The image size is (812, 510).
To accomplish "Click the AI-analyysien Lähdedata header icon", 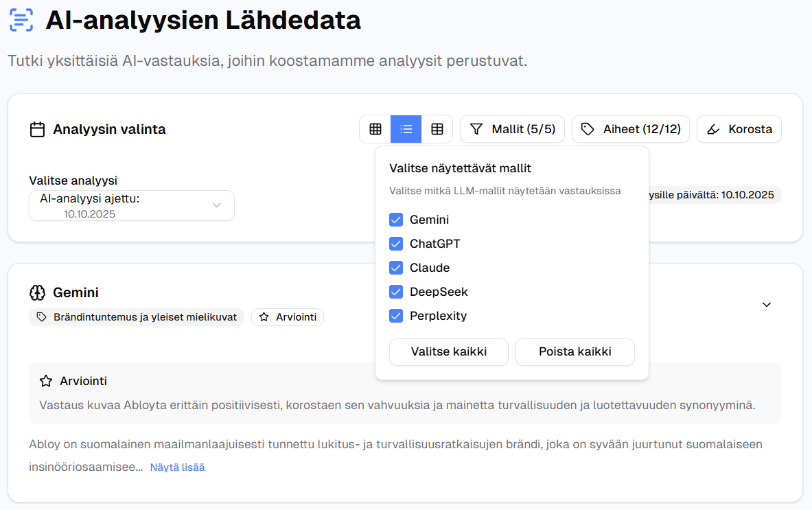I will click(x=21, y=21).
